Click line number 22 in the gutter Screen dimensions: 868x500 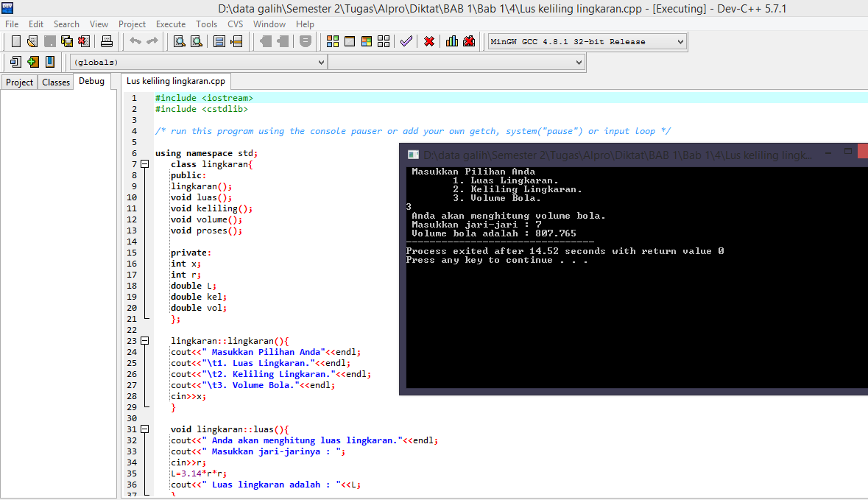[132, 330]
